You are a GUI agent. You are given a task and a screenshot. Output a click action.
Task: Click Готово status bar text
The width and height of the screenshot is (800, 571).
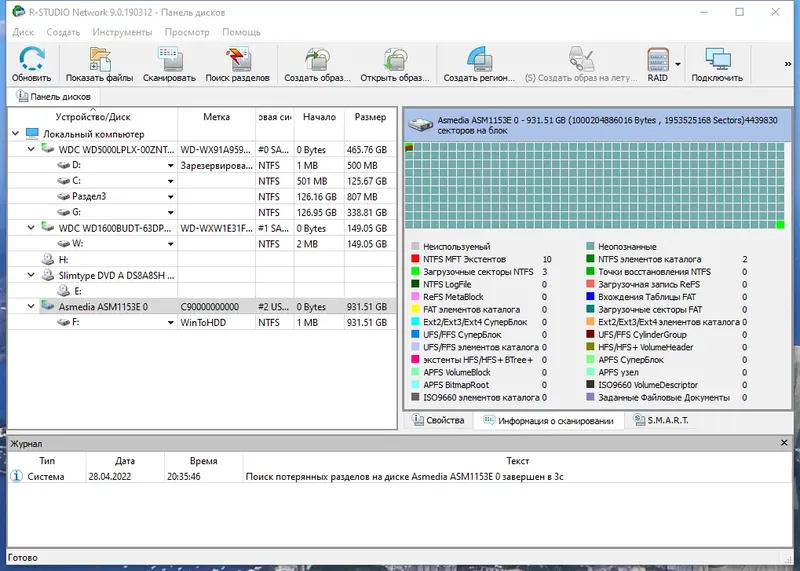pos(22,558)
